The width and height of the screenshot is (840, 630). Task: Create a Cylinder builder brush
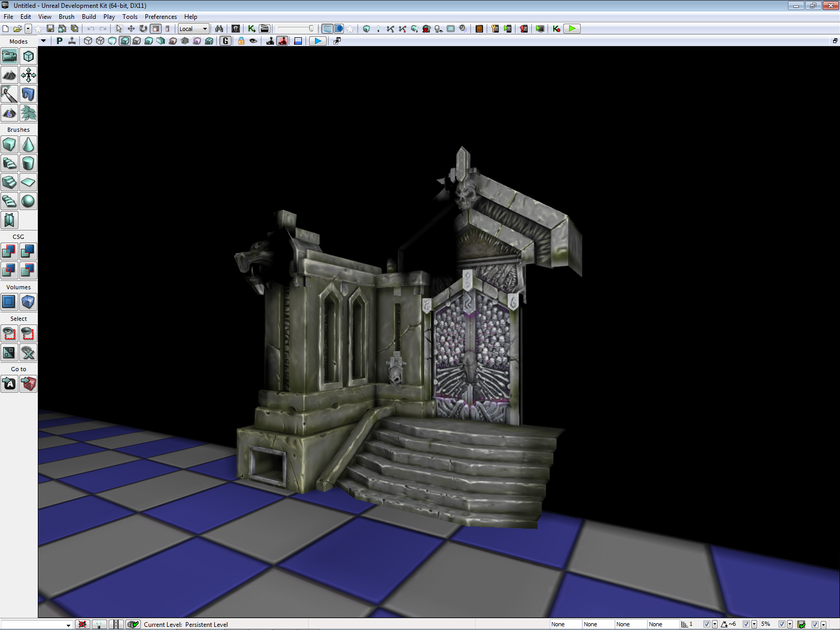[x=28, y=163]
